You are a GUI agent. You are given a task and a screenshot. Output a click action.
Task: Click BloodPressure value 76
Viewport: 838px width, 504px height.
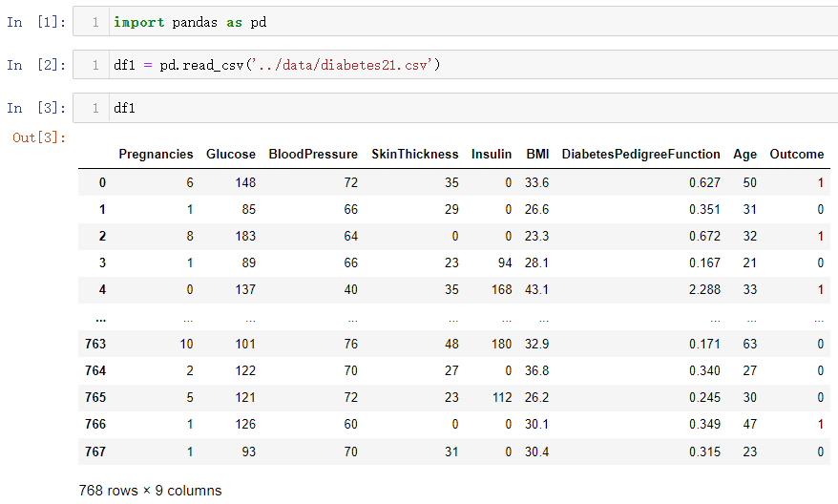click(350, 344)
